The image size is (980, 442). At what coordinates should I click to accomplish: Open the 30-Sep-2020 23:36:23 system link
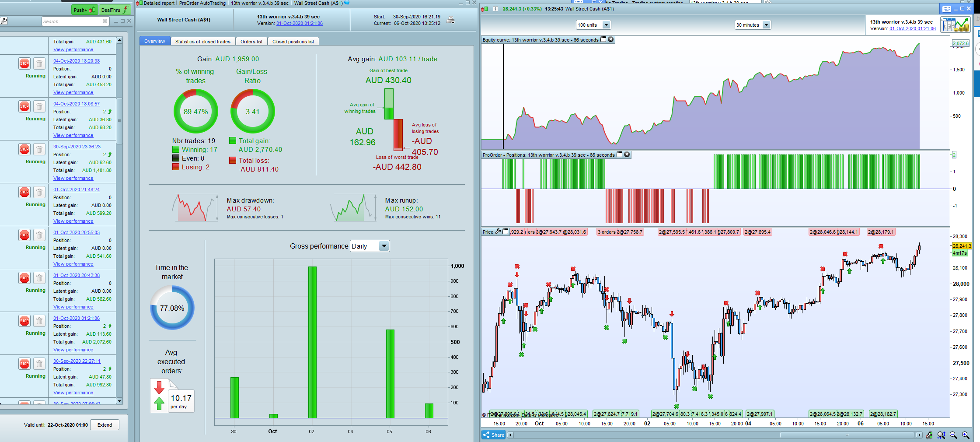[x=77, y=147]
